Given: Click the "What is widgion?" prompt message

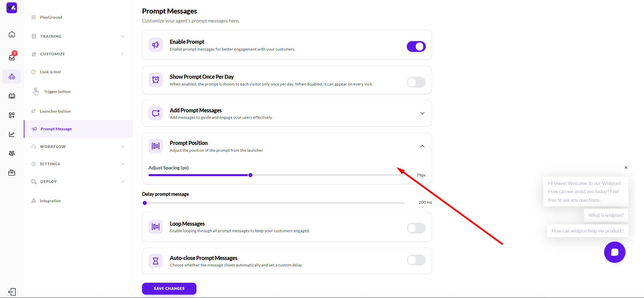Looking at the screenshot, I should point(606,215).
